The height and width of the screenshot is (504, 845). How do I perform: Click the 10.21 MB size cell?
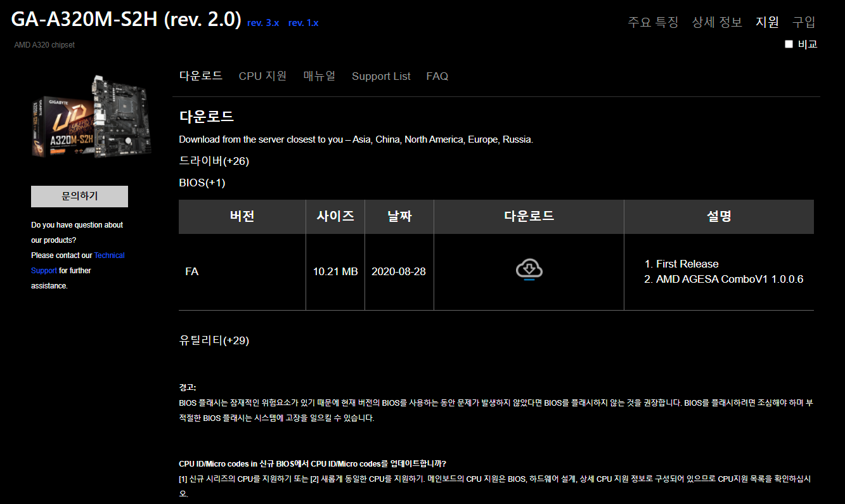tap(335, 272)
